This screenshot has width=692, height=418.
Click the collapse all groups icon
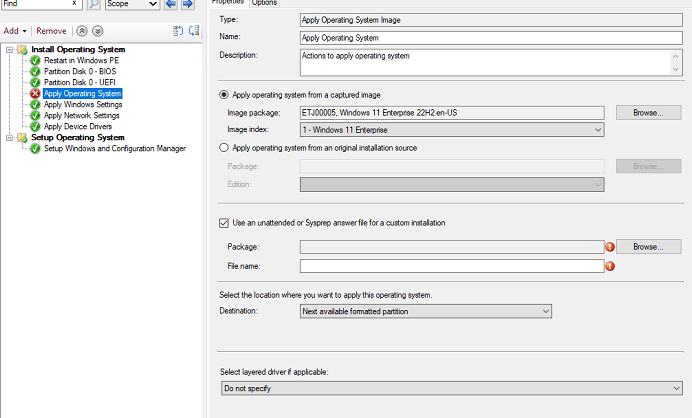193,31
